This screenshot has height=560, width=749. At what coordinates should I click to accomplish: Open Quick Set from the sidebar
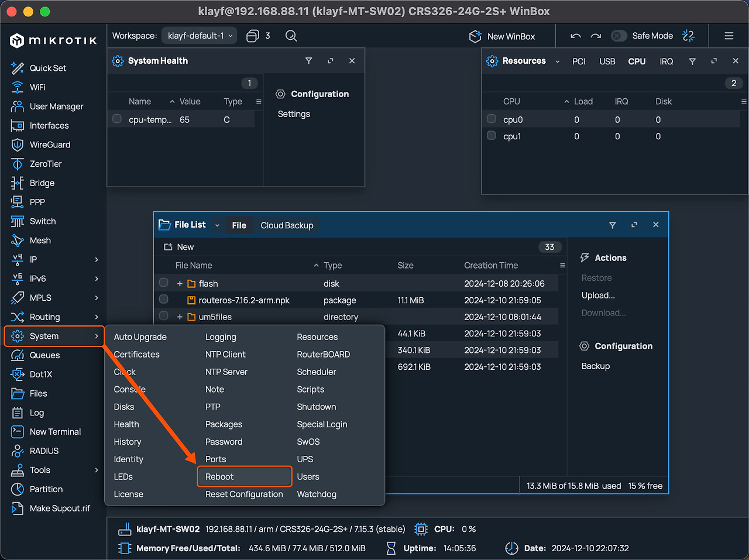[x=47, y=68]
